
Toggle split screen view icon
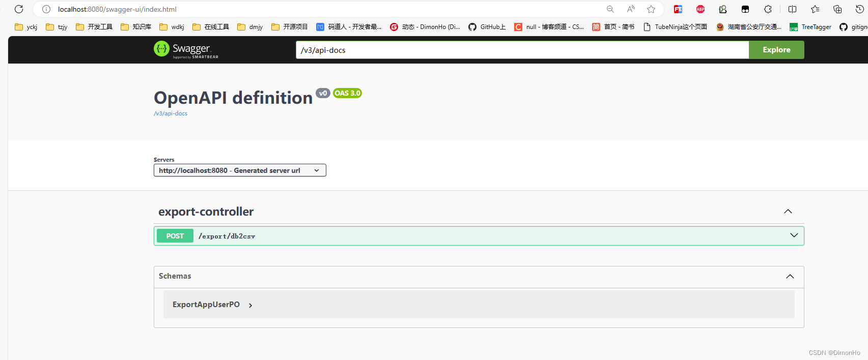tap(793, 9)
